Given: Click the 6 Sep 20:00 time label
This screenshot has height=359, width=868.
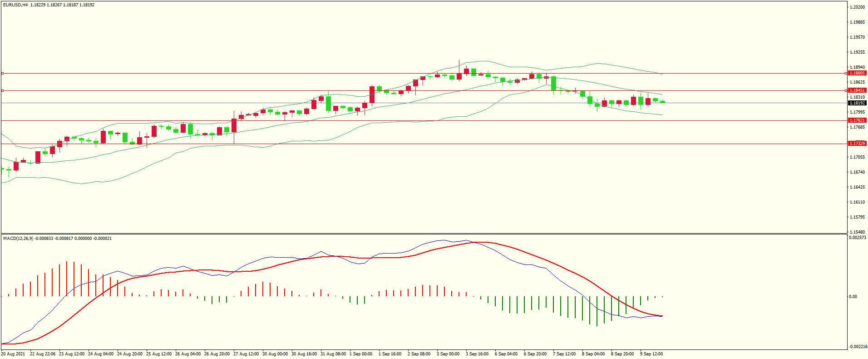Looking at the screenshot, I should tap(535, 354).
